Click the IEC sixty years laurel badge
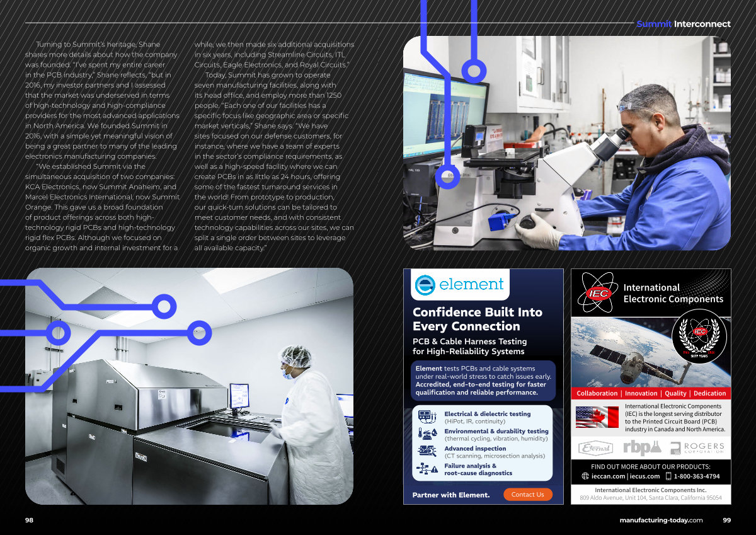 tap(699, 340)
